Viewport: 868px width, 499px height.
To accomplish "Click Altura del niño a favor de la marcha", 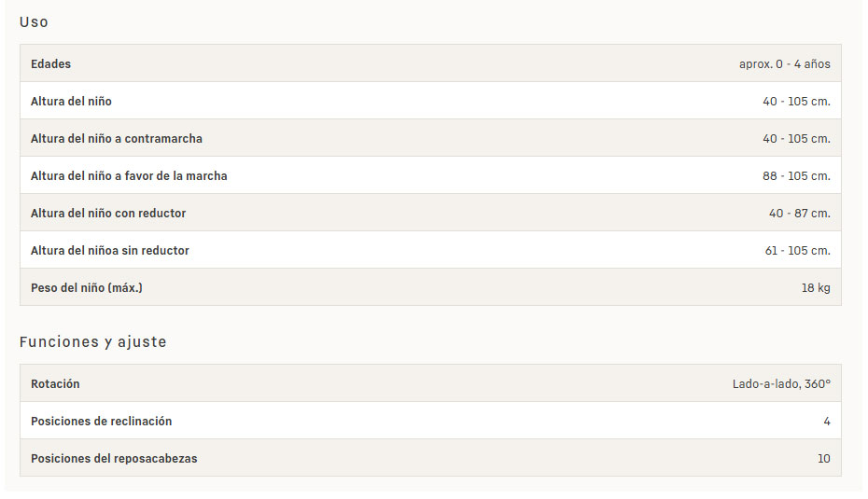I will click(129, 176).
